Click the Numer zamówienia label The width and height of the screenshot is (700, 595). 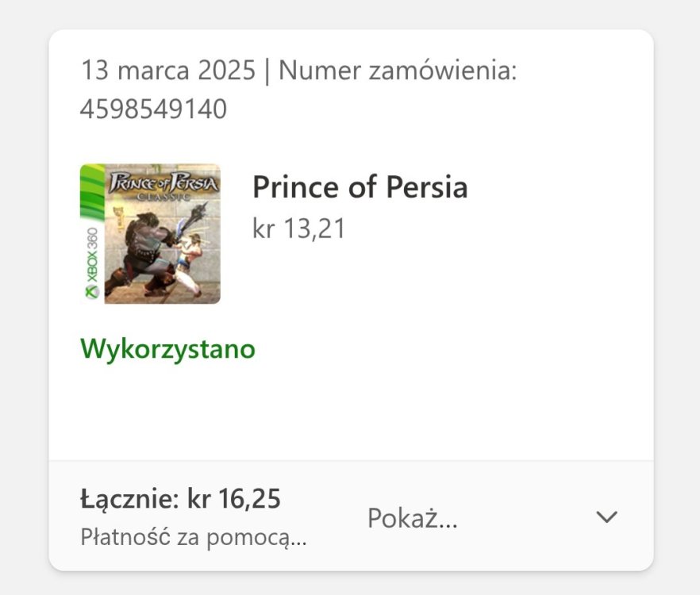coord(398,71)
